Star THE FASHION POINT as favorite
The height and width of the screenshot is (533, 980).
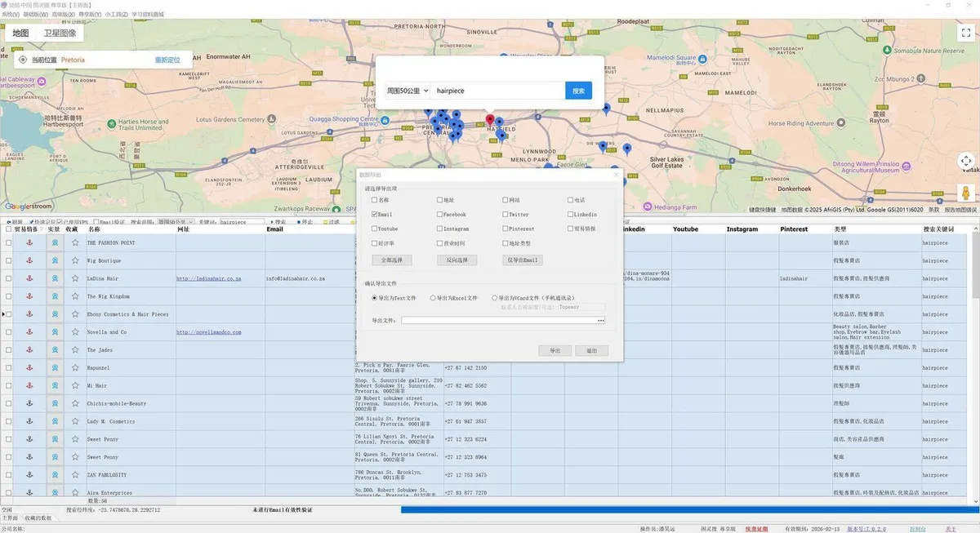click(x=74, y=243)
